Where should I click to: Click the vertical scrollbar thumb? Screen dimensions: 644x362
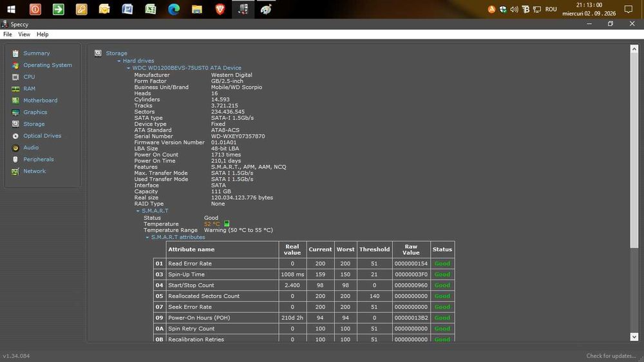(x=634, y=150)
